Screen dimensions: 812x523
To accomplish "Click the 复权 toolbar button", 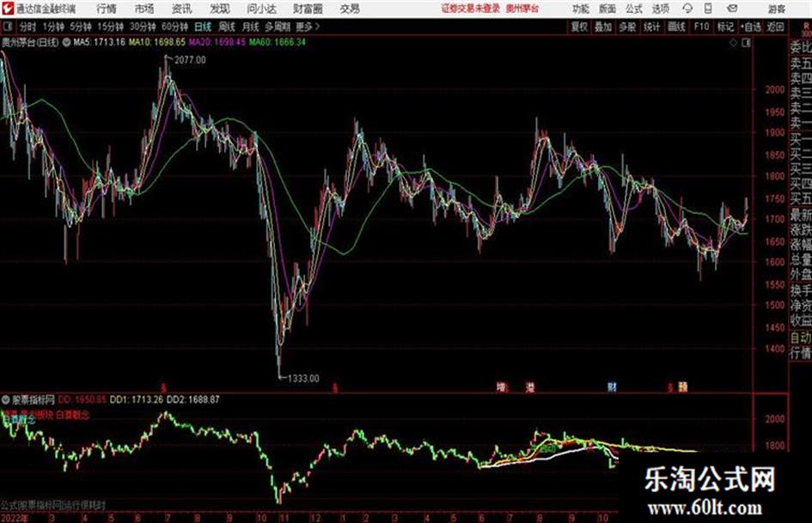I will [x=579, y=27].
